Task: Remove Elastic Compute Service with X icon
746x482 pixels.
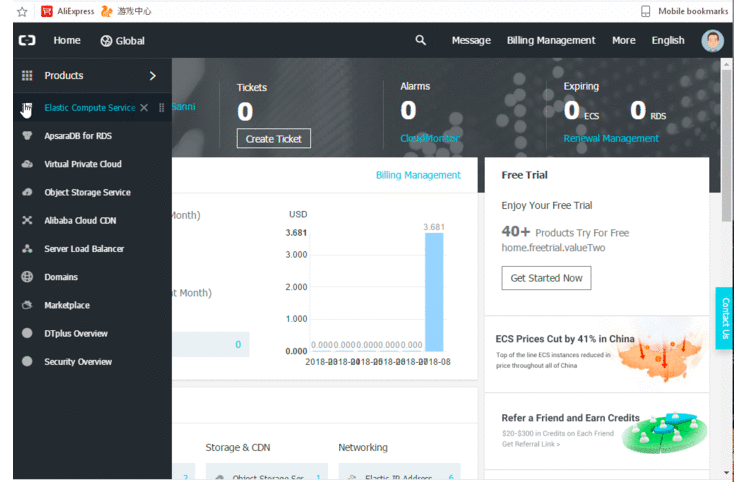Action: pos(144,108)
